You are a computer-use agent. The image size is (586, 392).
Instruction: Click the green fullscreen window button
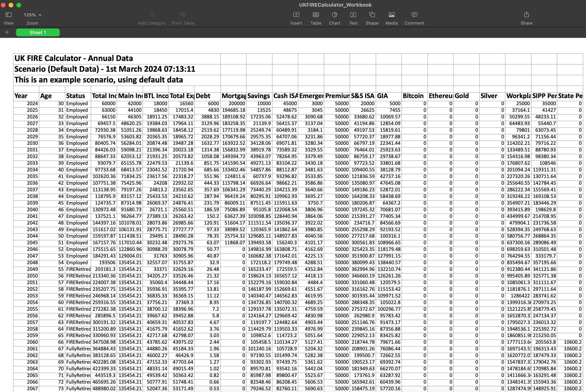click(19, 5)
